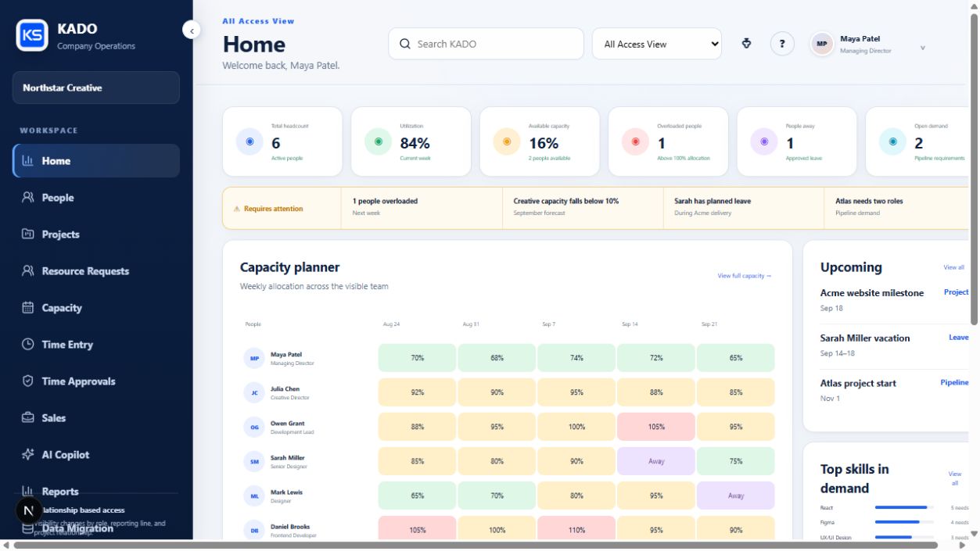Viewport: 980px width, 551px height.
Task: Navigate to Resource Requests
Action: (96, 270)
